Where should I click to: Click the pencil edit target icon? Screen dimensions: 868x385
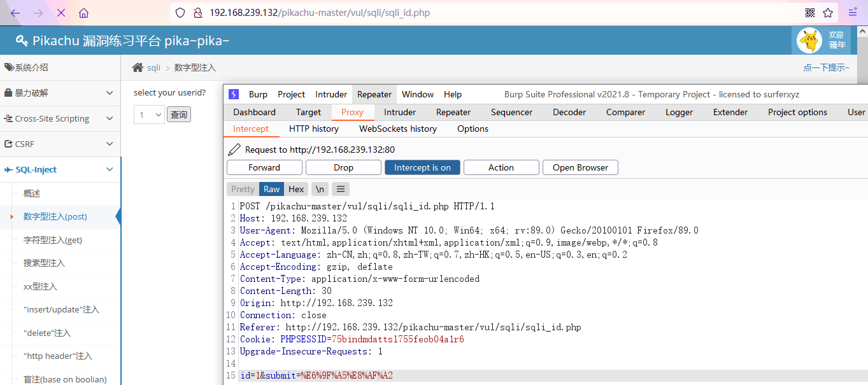[x=234, y=150]
